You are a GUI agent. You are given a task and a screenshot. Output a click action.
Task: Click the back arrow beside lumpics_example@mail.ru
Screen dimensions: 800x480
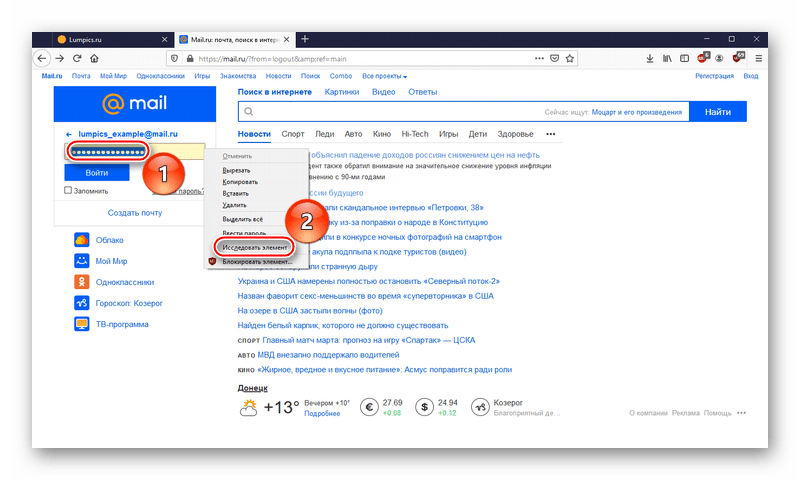coord(69,135)
